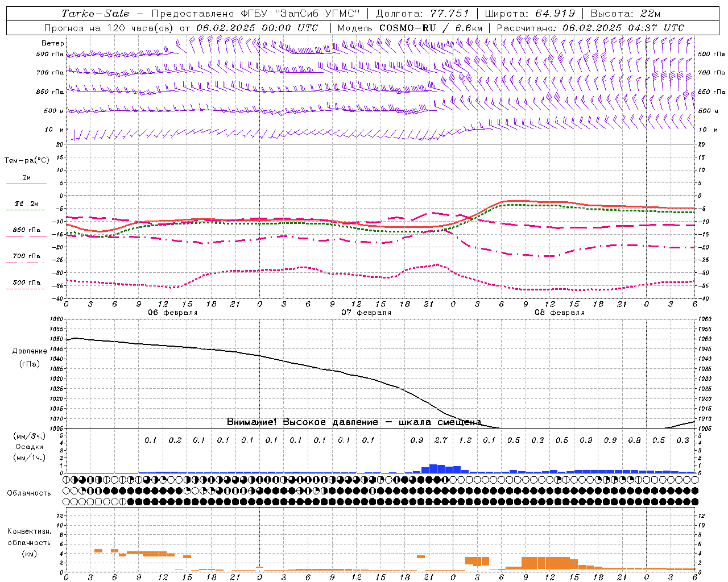Click the station name Tarko-Sale
The width and height of the screenshot is (728, 582).
click(x=96, y=14)
